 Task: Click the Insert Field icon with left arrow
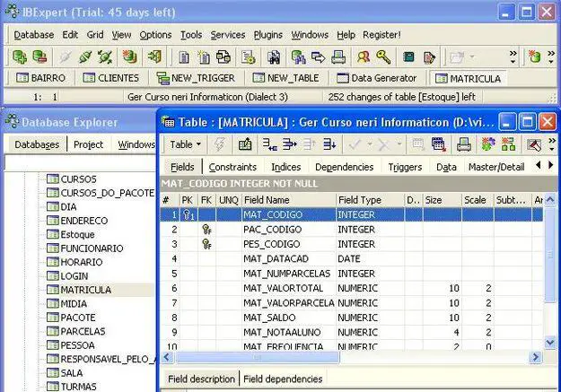click(x=269, y=144)
